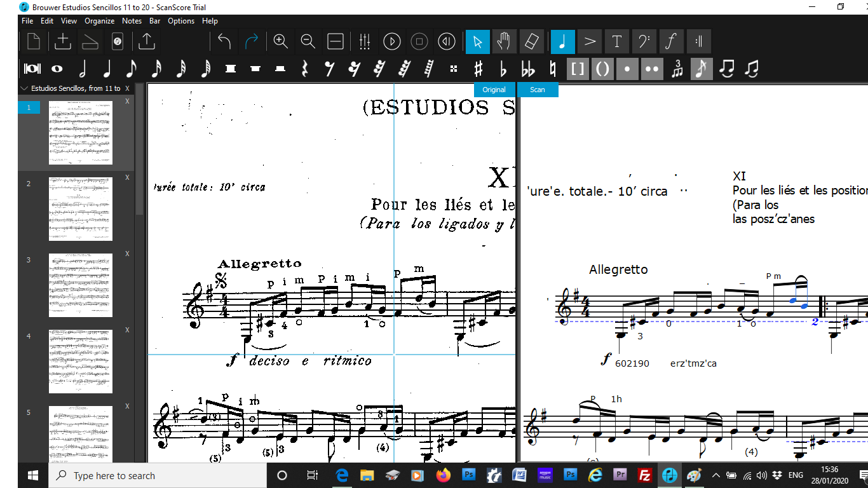This screenshot has height=488, width=868.
Task: Open the View menu
Action: 69,21
